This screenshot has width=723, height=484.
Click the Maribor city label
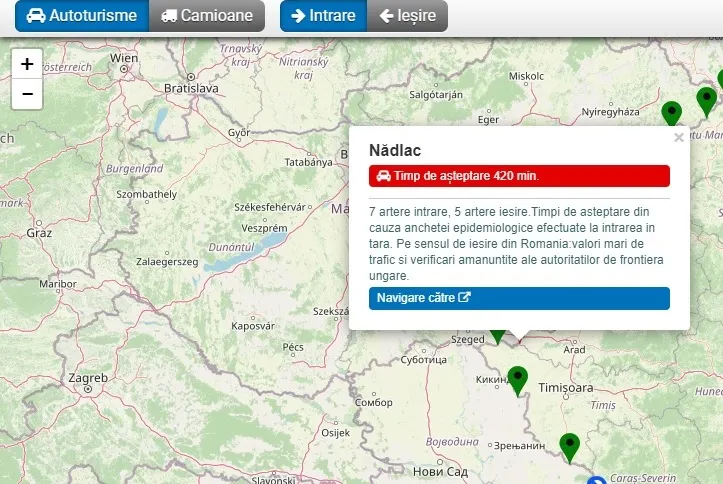coord(58,284)
